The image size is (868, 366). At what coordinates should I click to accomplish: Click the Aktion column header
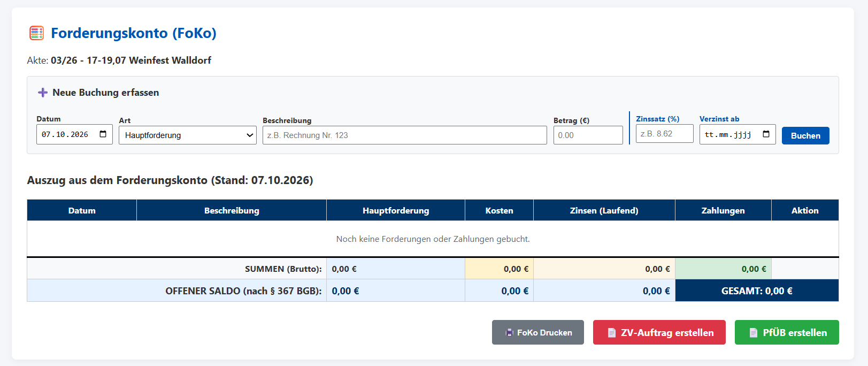click(x=805, y=210)
